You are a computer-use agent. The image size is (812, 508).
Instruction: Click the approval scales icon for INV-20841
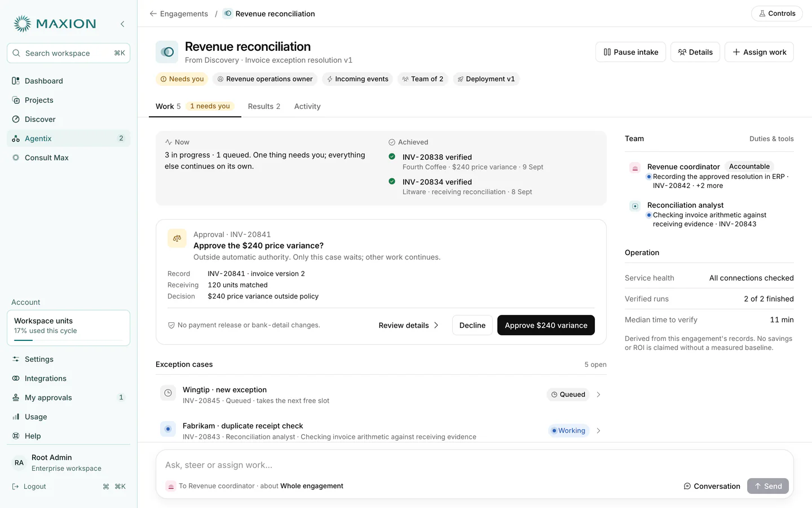(177, 238)
